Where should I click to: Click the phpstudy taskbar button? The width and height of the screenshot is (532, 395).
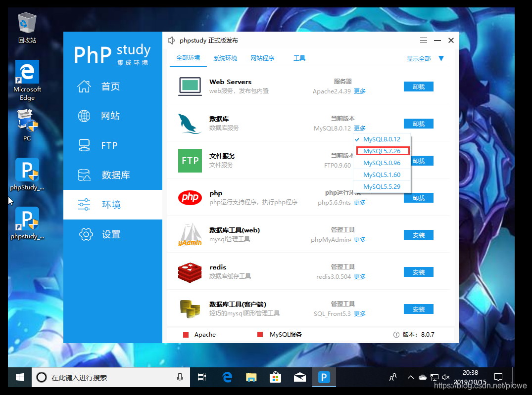point(324,377)
